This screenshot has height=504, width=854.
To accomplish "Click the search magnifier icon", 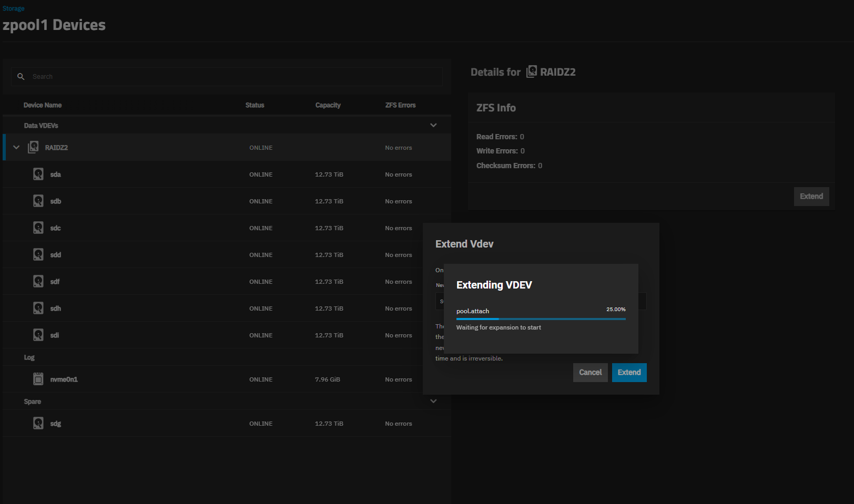I will pos(21,77).
